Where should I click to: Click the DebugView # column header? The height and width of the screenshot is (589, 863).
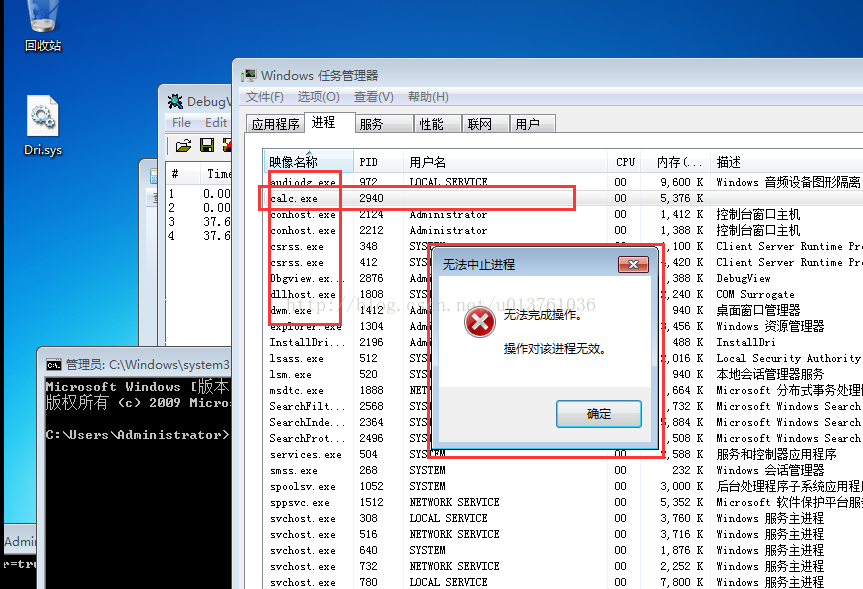tap(183, 173)
